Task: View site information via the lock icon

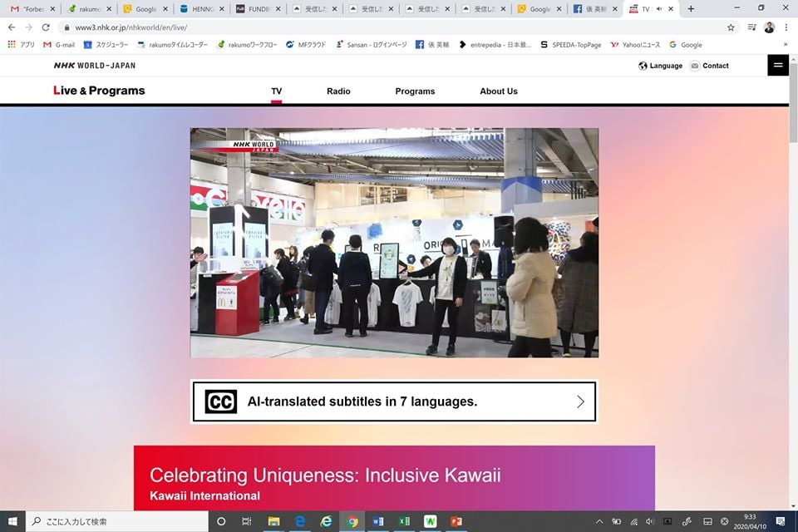Action: (66, 27)
